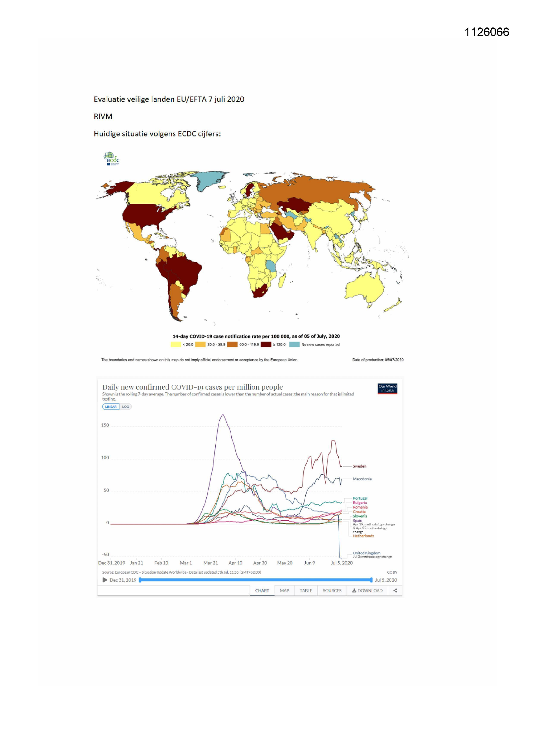
Task: Switch the chart scale to LOG
Action: click(126, 407)
